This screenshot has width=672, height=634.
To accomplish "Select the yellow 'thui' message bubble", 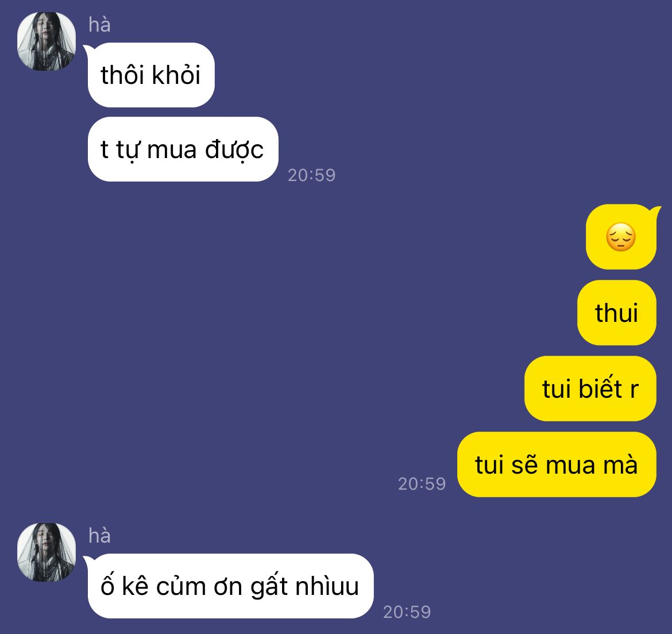I will (x=617, y=313).
